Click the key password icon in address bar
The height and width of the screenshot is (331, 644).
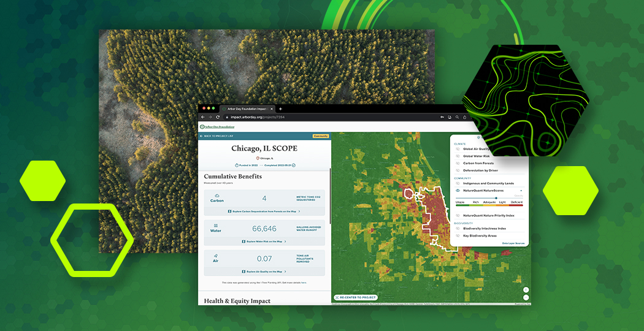pyautogui.click(x=442, y=117)
